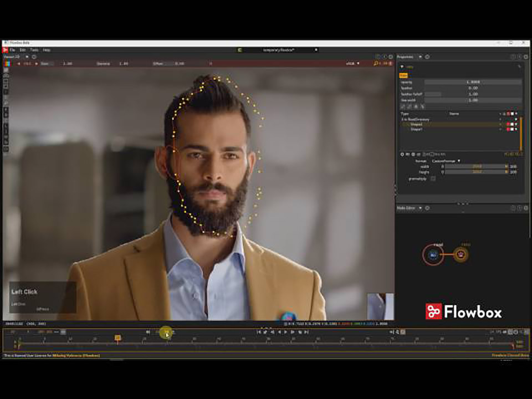Click the top tool in viewer's left toolbar

(6, 70)
